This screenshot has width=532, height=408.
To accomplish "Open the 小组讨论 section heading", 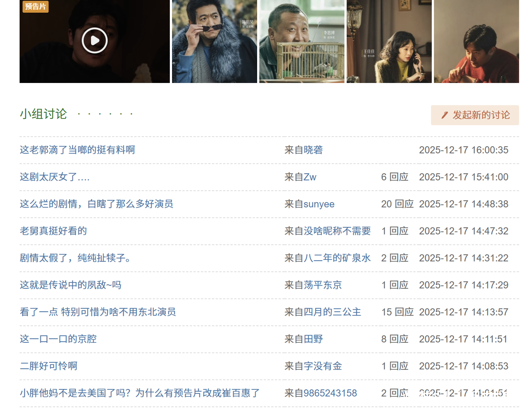I will [43, 114].
